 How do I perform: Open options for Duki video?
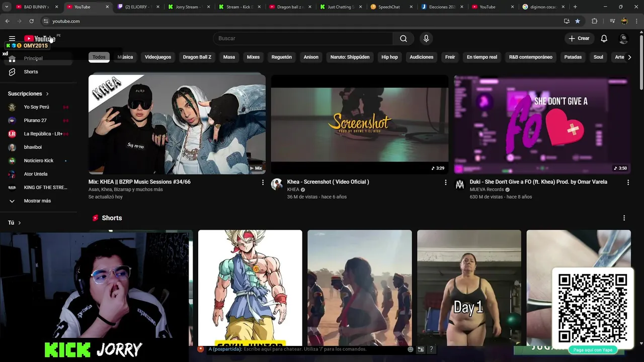628,183
